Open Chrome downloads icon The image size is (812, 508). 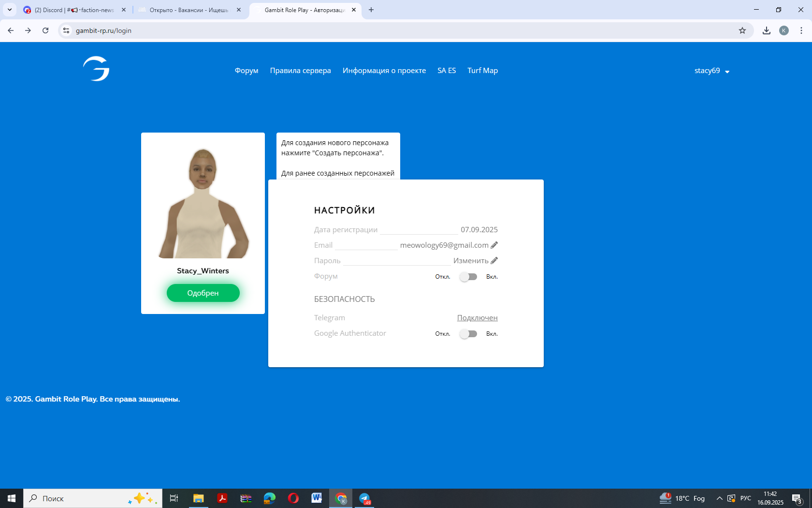click(x=767, y=30)
